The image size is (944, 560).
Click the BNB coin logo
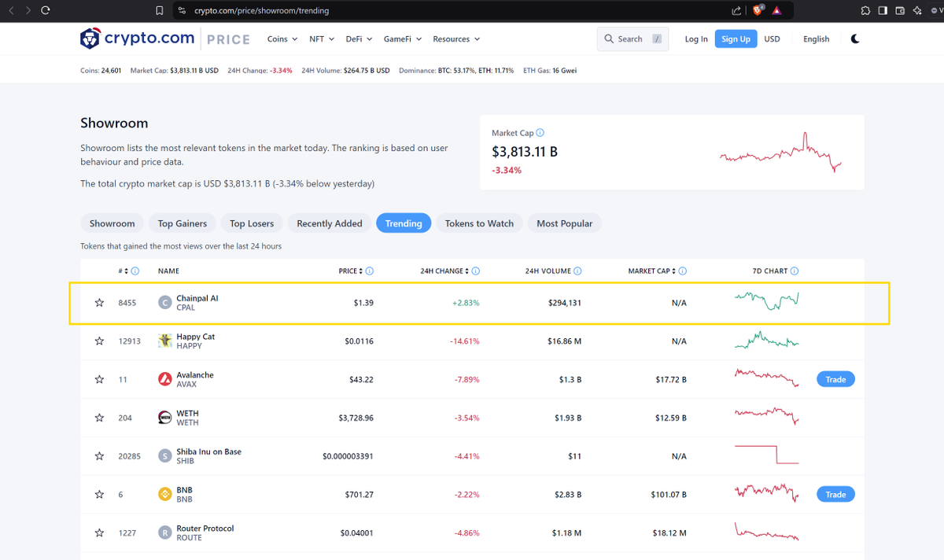tap(165, 494)
